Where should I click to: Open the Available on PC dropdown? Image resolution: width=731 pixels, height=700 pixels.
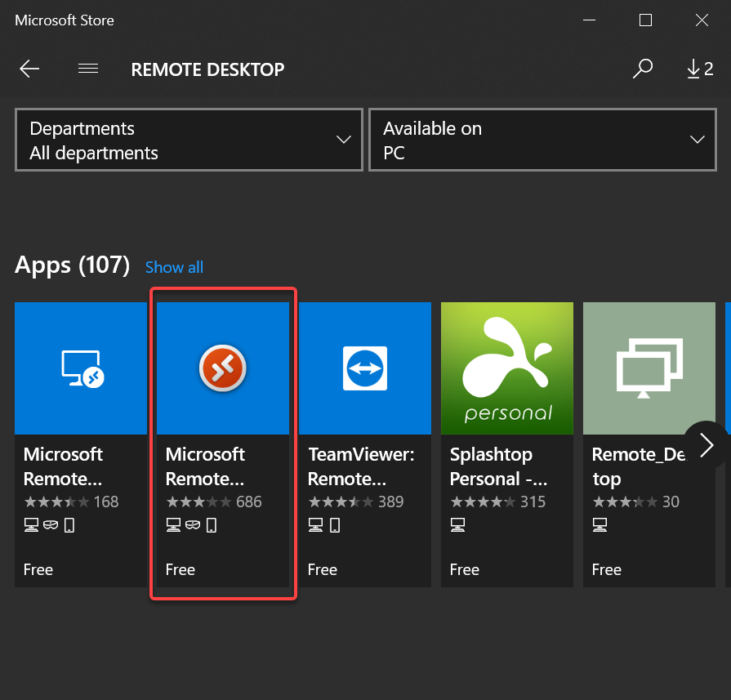[x=542, y=140]
